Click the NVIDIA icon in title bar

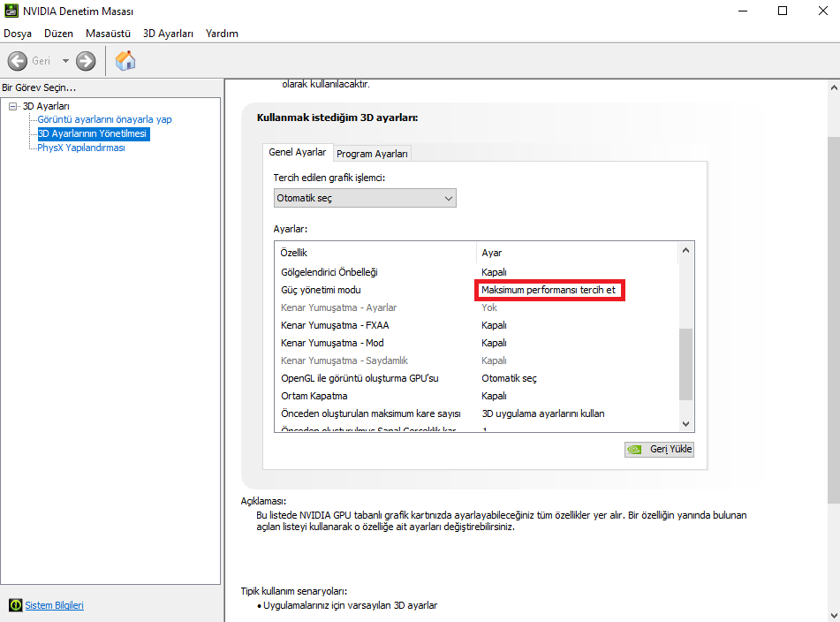tap(11, 11)
